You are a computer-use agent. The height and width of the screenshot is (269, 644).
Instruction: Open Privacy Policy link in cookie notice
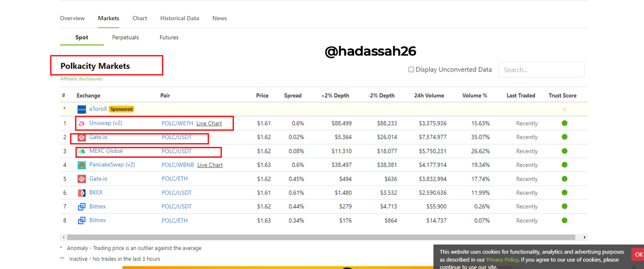[x=502, y=260]
